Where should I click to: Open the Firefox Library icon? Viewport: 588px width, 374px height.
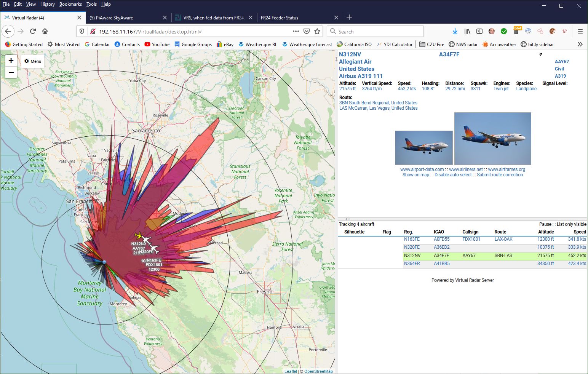pyautogui.click(x=467, y=31)
